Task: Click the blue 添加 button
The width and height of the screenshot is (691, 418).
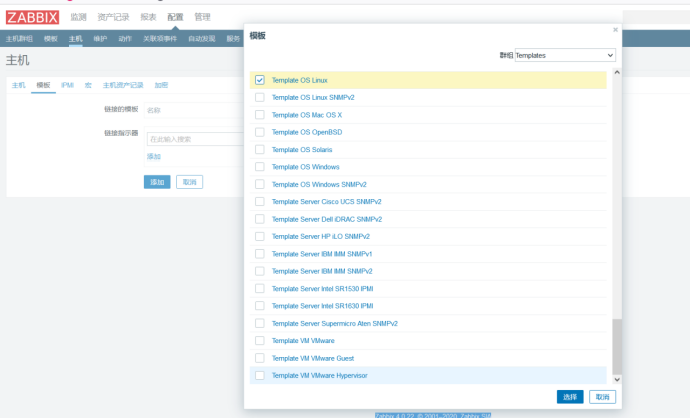Action: click(157, 182)
